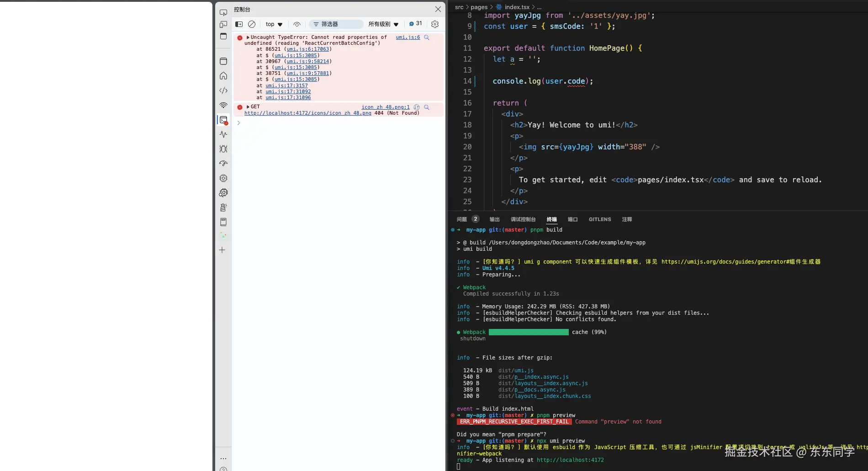Click the quick view panel icon
868x471 pixels.
(x=223, y=36)
